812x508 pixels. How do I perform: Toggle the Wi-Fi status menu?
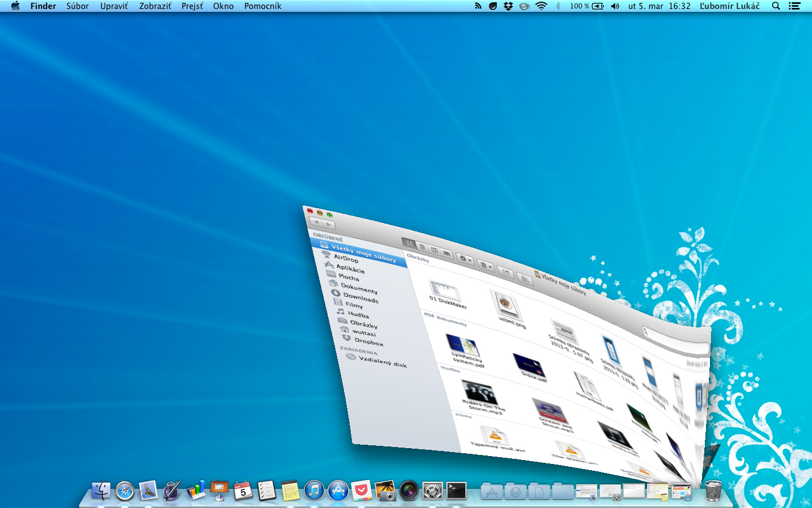click(541, 6)
